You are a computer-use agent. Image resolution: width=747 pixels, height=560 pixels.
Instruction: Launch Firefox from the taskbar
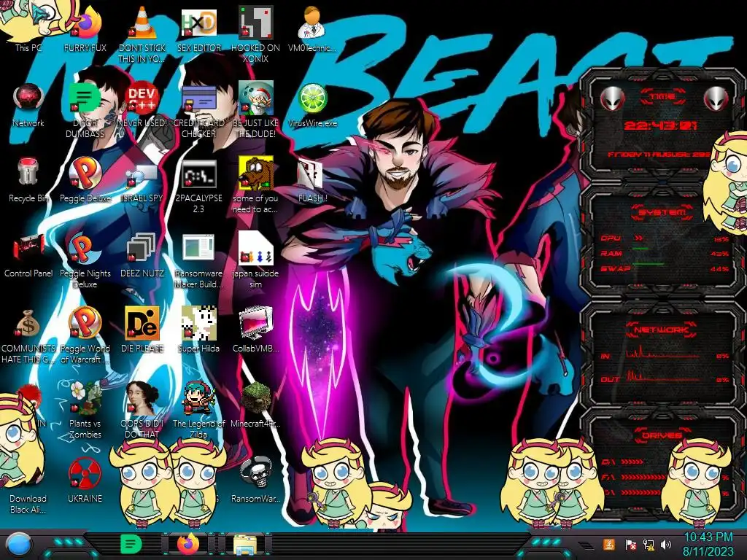[188, 544]
